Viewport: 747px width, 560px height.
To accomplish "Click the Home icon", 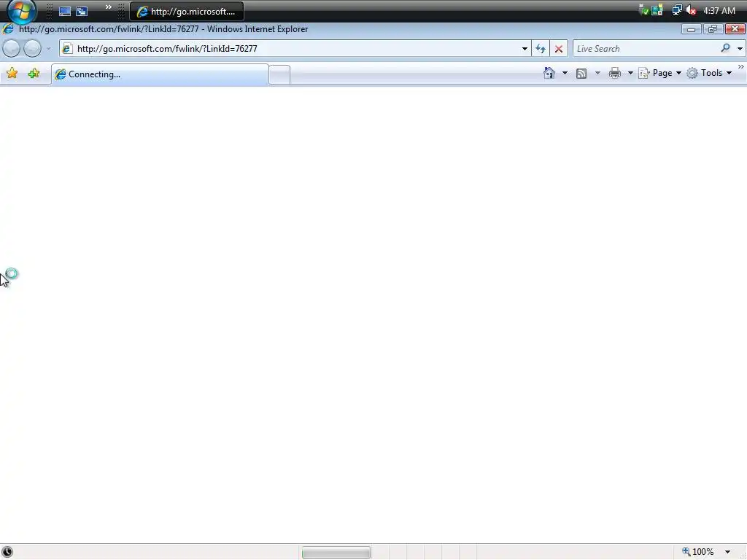I will click(x=549, y=73).
